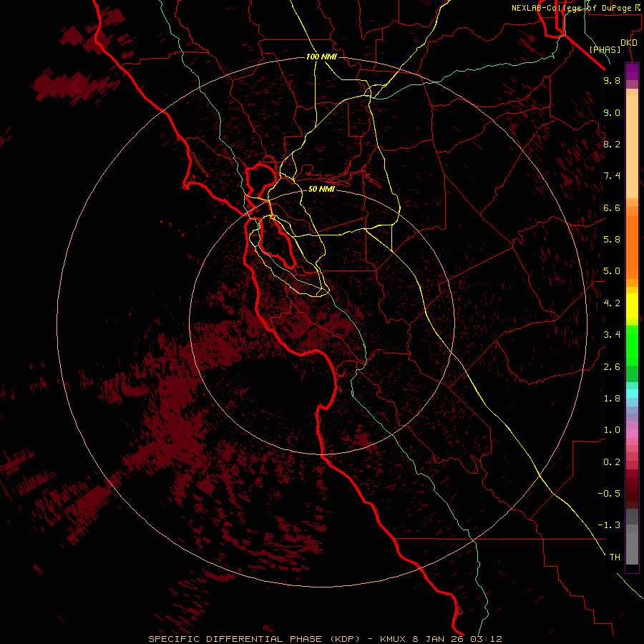Click the KMUX radar site identifier
Screen dimensions: 644x644
(x=392, y=639)
